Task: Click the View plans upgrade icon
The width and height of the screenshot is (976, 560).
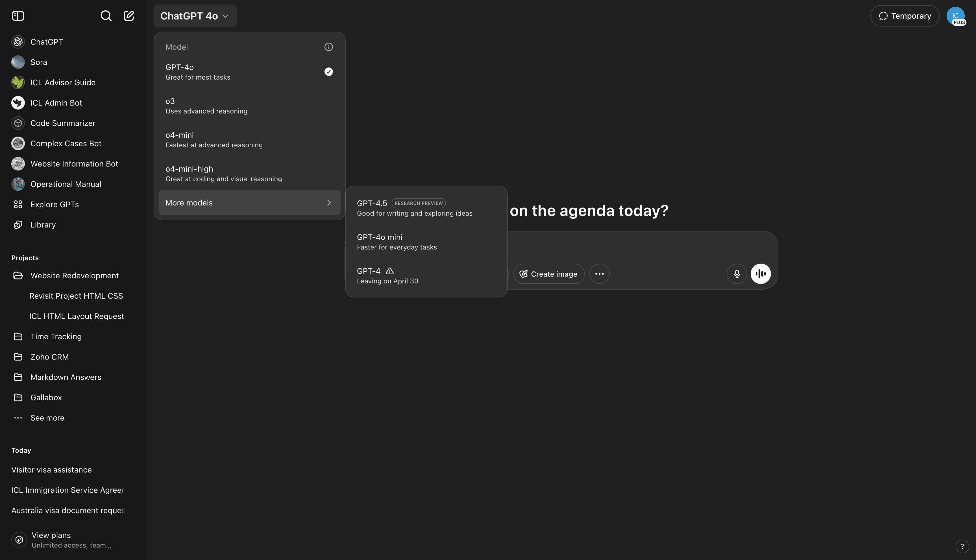Action: click(x=19, y=540)
